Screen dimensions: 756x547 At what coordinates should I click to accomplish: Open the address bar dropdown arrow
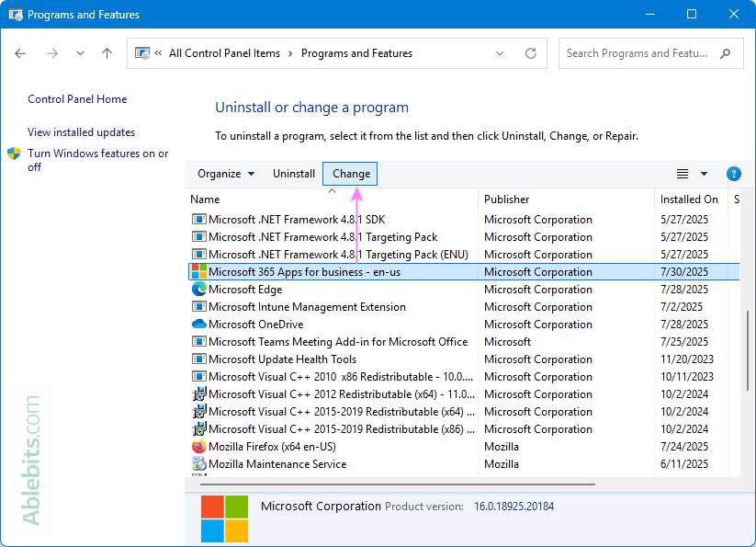pos(499,52)
